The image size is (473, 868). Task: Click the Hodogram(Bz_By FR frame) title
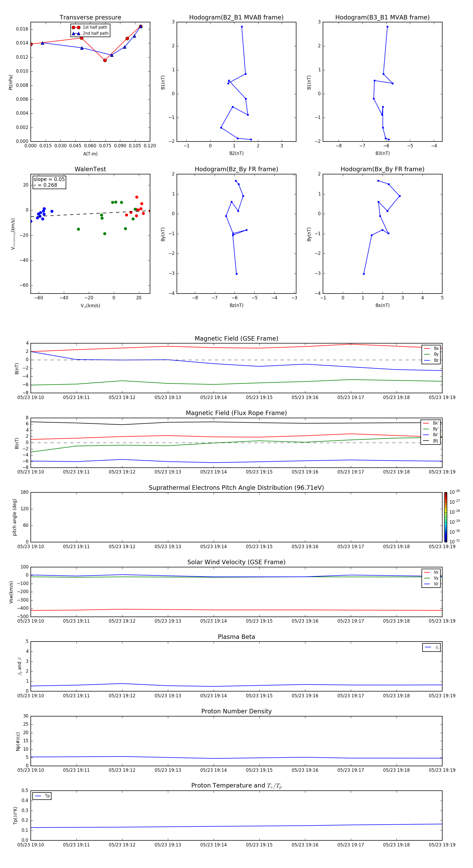[x=236, y=169]
